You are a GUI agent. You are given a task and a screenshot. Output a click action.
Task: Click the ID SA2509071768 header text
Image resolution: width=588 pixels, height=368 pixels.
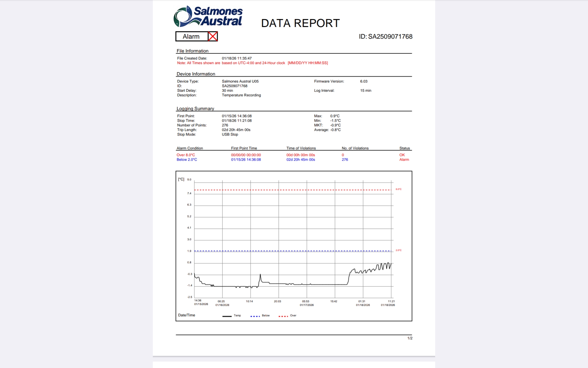[x=385, y=36]
